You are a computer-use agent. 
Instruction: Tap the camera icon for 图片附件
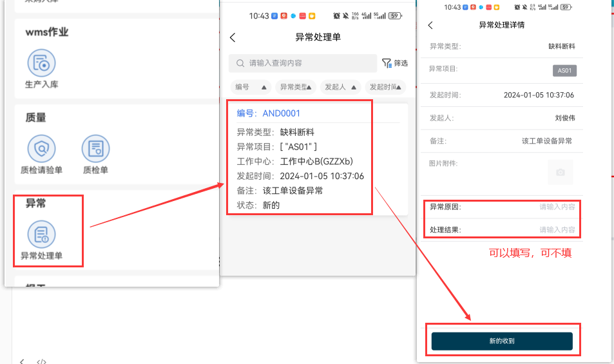pos(560,173)
